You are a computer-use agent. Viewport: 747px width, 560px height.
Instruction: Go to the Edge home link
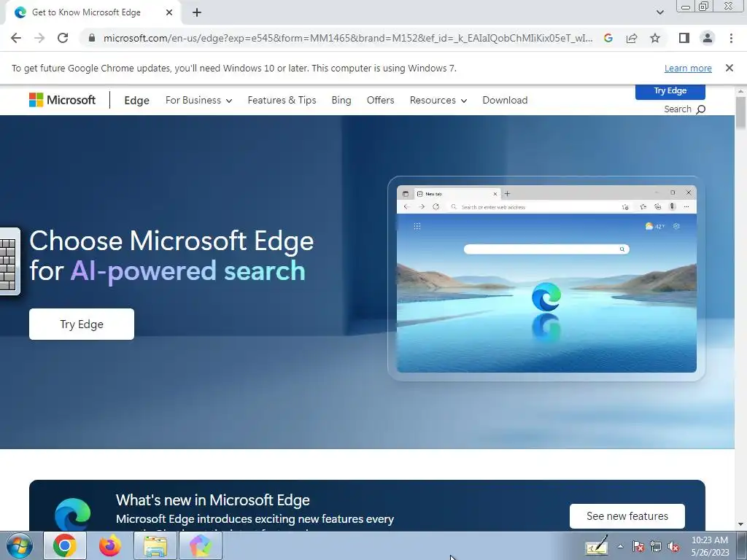(136, 101)
